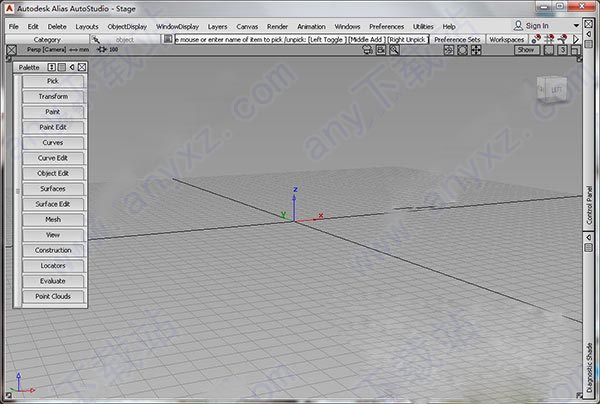
Task: Select the viewport zoom magnifier icon
Action: [x=394, y=50]
